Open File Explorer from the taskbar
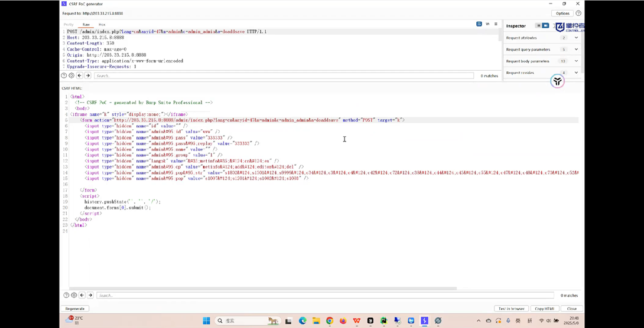The image size is (644, 328). (x=316, y=320)
